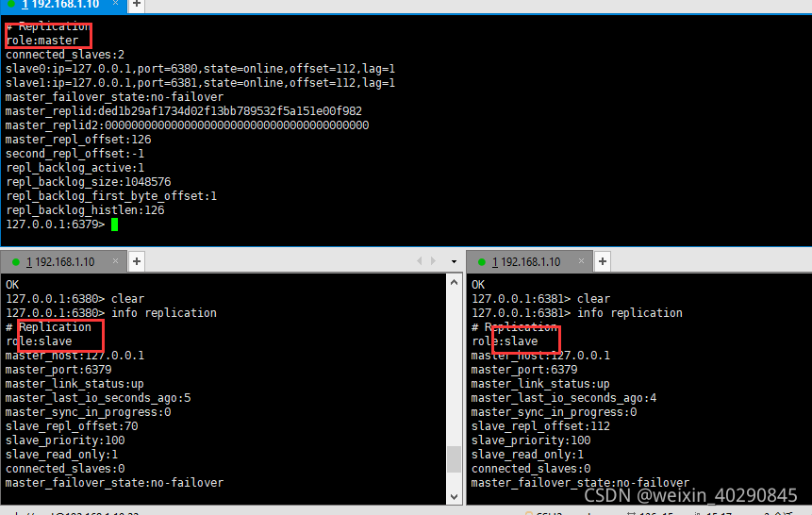
Task: Click the scrollbar thumb in 6380 terminal
Action: 455,459
